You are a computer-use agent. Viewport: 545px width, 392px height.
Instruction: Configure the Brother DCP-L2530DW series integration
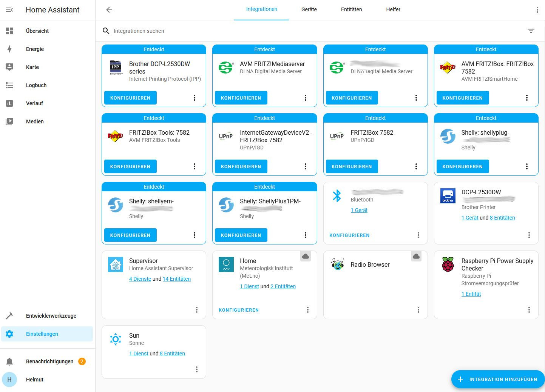[x=130, y=98]
